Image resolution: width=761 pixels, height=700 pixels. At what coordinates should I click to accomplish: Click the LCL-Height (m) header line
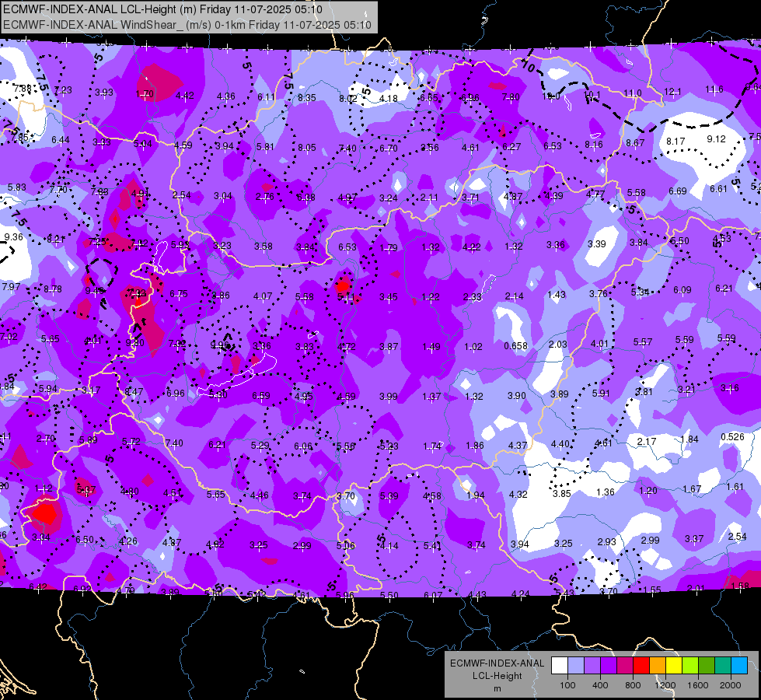tap(162, 9)
